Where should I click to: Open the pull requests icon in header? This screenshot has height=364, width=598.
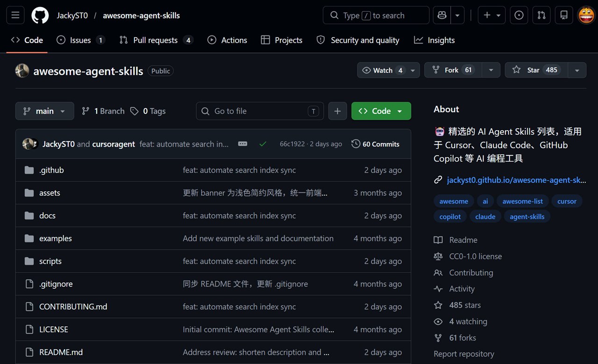tap(541, 15)
